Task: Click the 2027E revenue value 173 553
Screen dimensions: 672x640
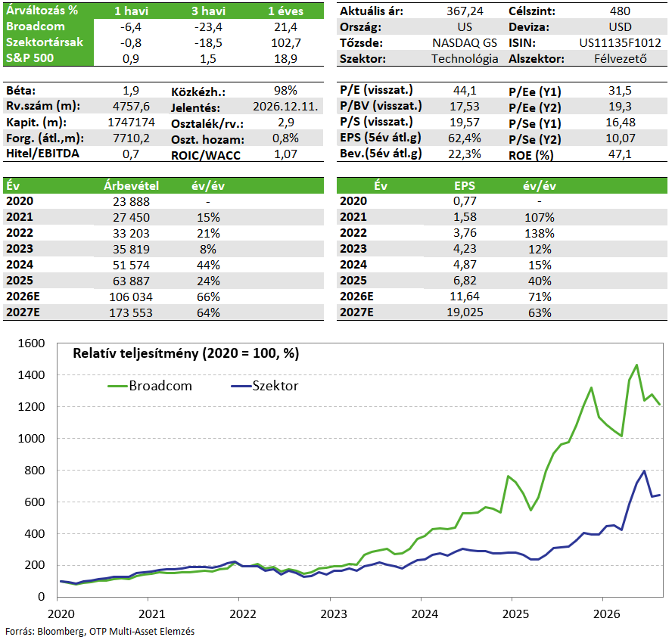Action: 131,312
